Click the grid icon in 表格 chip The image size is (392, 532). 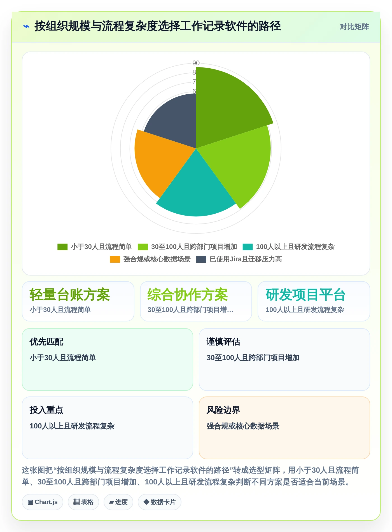pyautogui.click(x=76, y=502)
